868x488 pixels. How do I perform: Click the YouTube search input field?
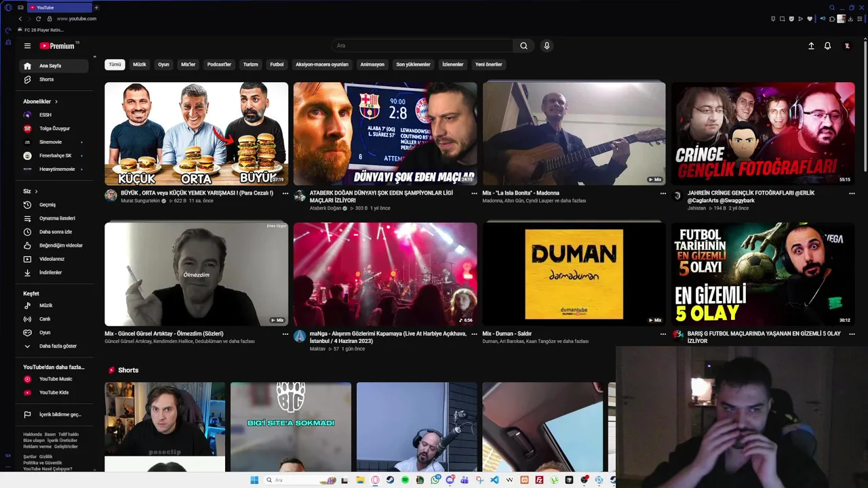click(x=422, y=46)
